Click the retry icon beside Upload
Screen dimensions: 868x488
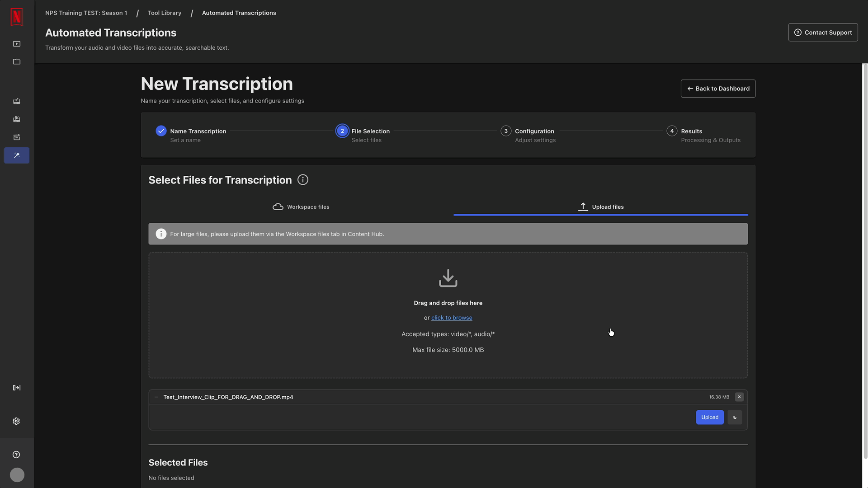(735, 418)
